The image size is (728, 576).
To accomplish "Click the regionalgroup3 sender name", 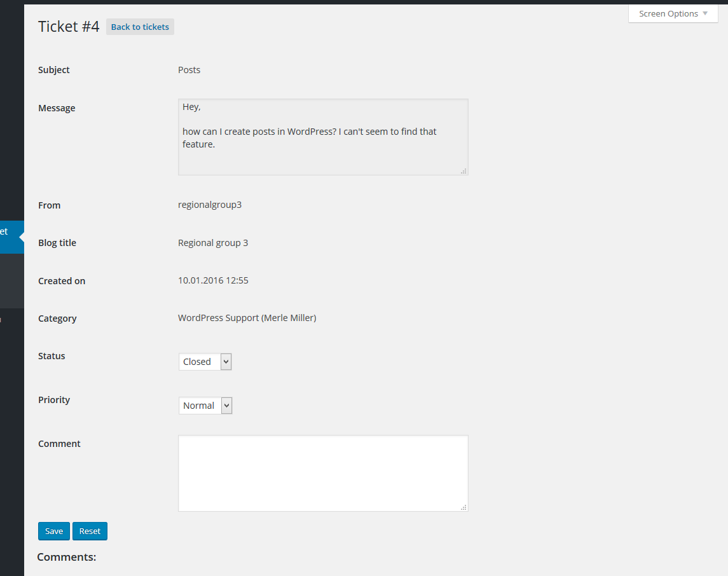I will coord(210,205).
